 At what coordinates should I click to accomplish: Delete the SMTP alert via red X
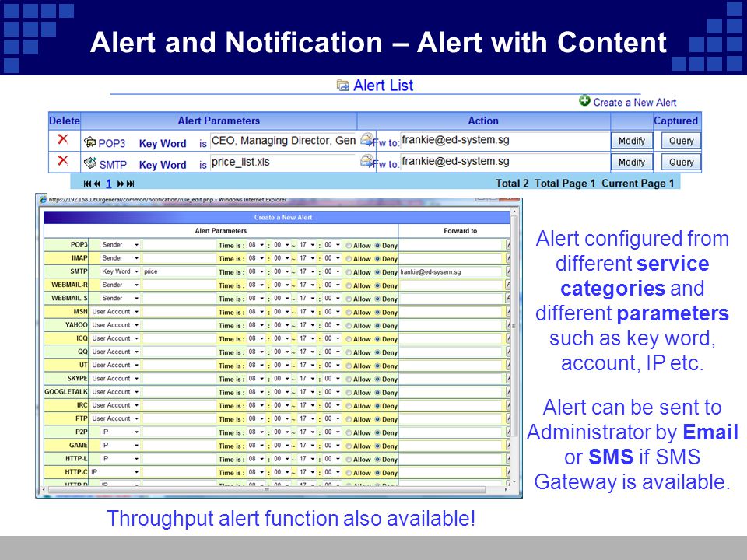tap(62, 160)
